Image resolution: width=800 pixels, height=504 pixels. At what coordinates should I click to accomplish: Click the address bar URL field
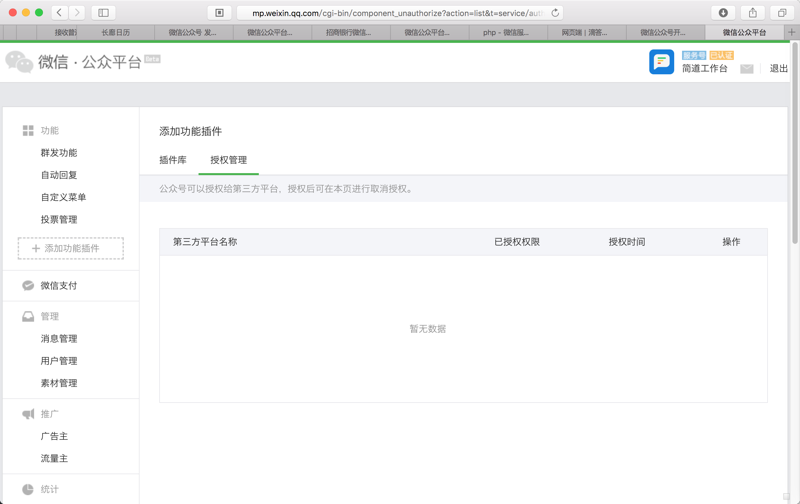tap(400, 13)
